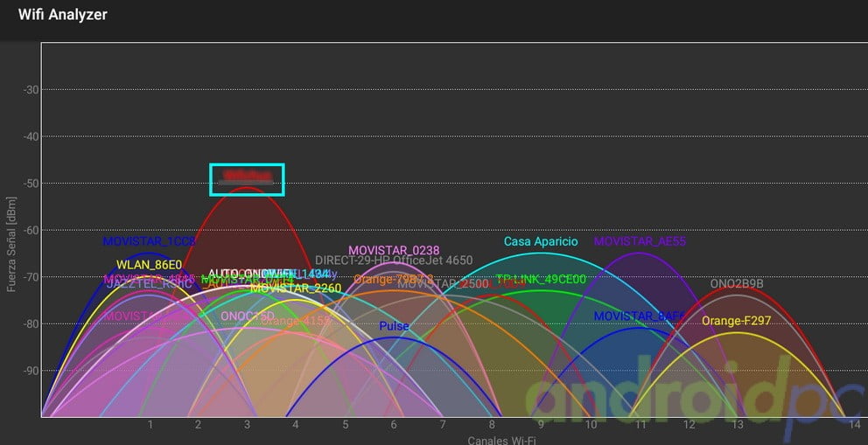Select the cyan-boxed highlighted network label
The image size is (868, 445).
coord(247,179)
